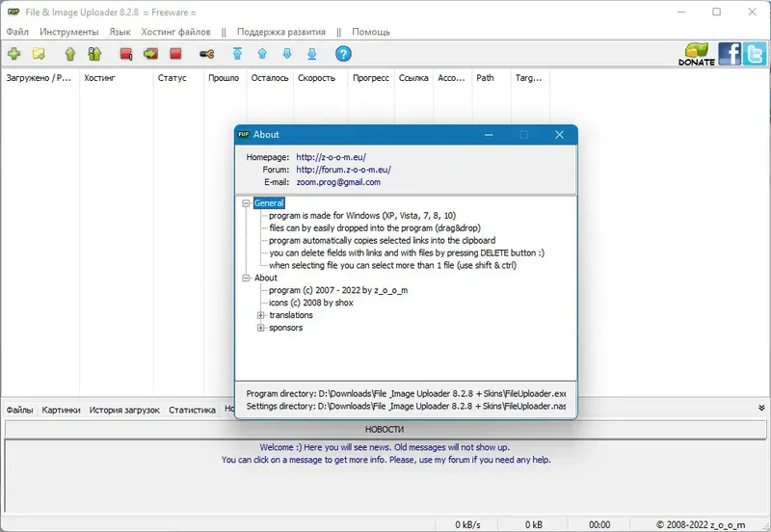Click the red square with cursor stop-selected icon
The height and width of the screenshot is (532, 771).
[126, 54]
